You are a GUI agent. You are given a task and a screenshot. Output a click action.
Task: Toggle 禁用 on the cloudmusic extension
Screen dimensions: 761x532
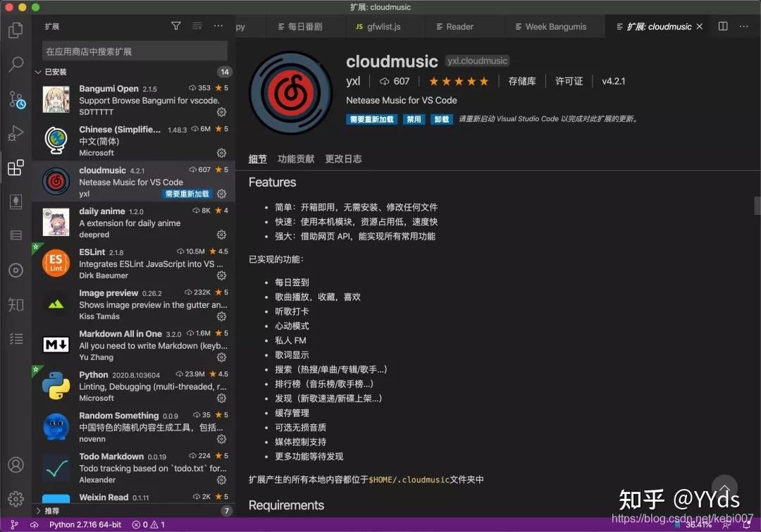click(414, 119)
